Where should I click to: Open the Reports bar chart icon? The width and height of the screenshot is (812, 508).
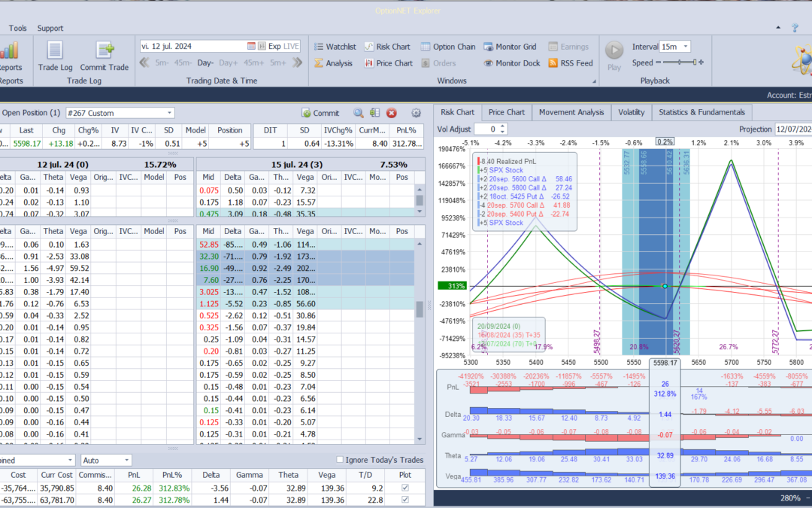(x=9, y=51)
